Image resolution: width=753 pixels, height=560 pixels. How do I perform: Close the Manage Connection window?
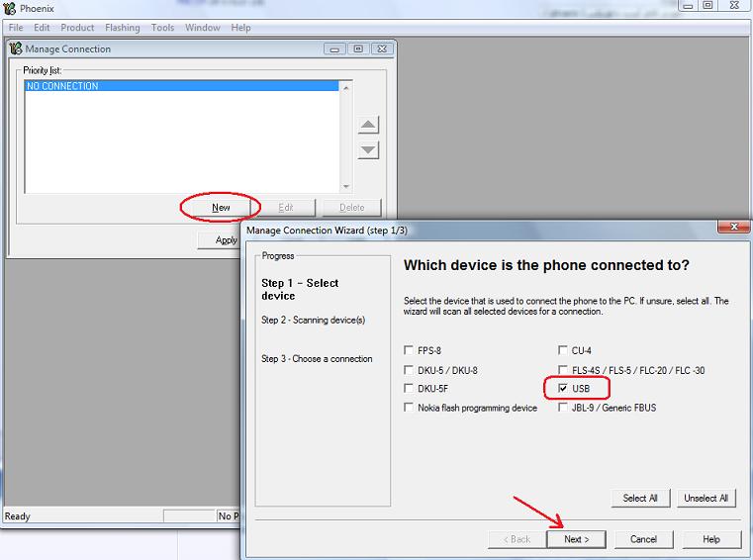[x=382, y=49]
